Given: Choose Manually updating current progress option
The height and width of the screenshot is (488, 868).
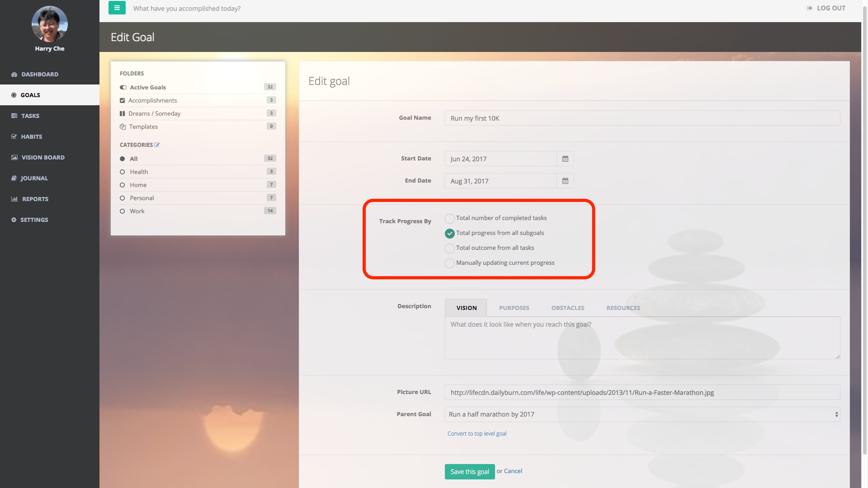Looking at the screenshot, I should [x=449, y=263].
